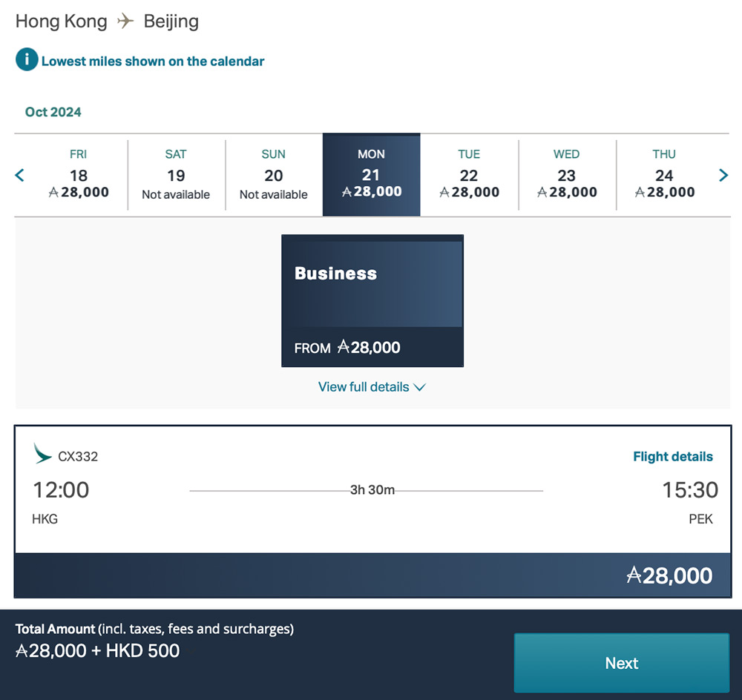Select Friday 18 date tab
Image resolution: width=742 pixels, height=700 pixels.
pyautogui.click(x=78, y=175)
